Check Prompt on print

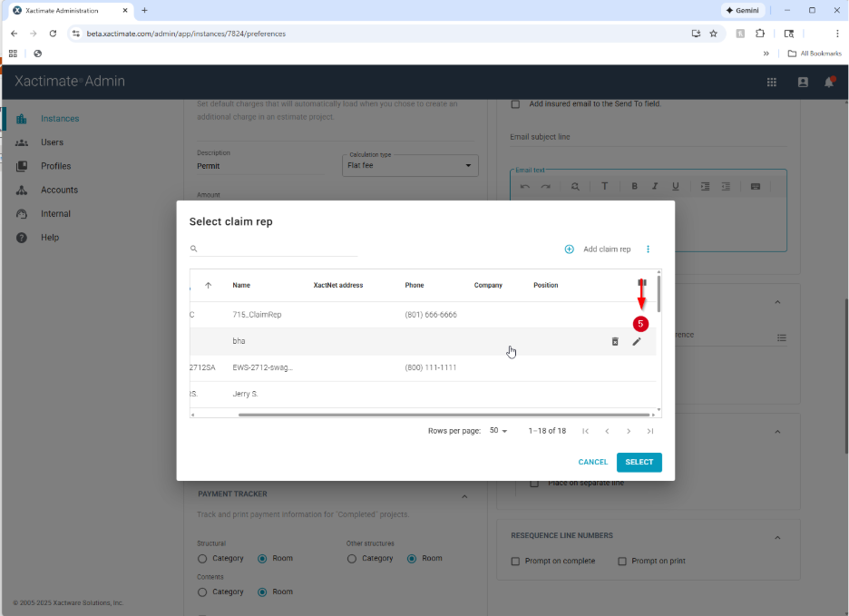(x=622, y=562)
